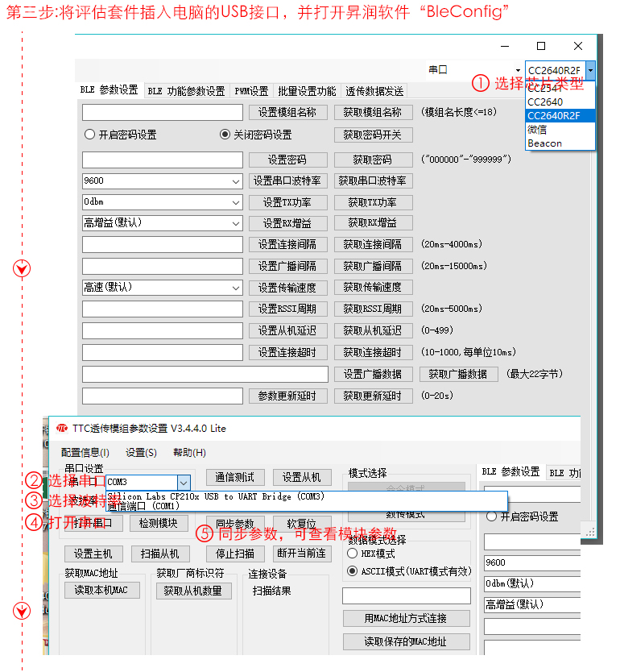The image size is (620, 672).
Task: Open the 透传数据发送 tab
Action: coord(374,91)
